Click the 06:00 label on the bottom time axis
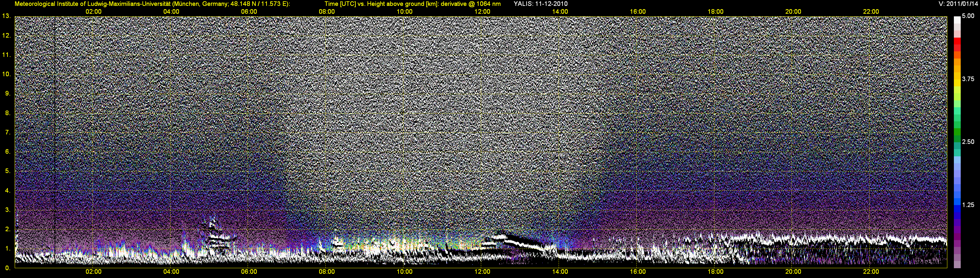The image size is (980, 278). (249, 272)
